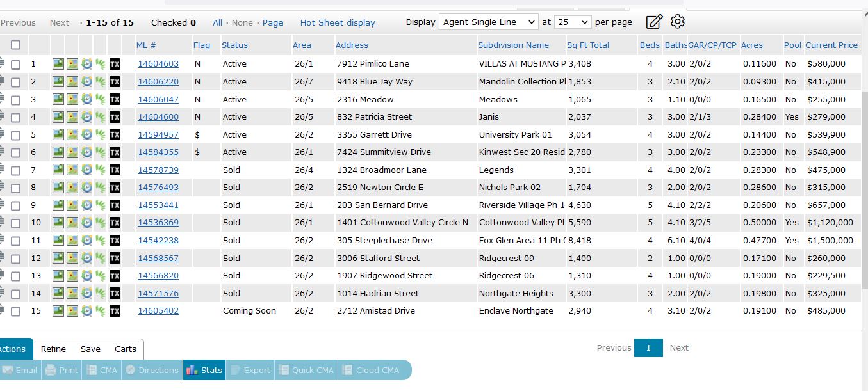Open the Display dropdown showing Agent Single Line
The image size is (868, 391).
click(489, 22)
